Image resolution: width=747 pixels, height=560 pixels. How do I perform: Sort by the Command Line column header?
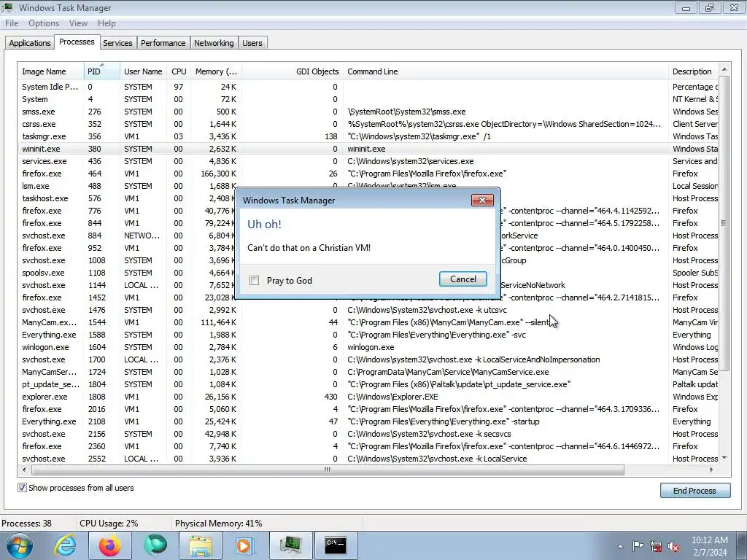click(506, 71)
